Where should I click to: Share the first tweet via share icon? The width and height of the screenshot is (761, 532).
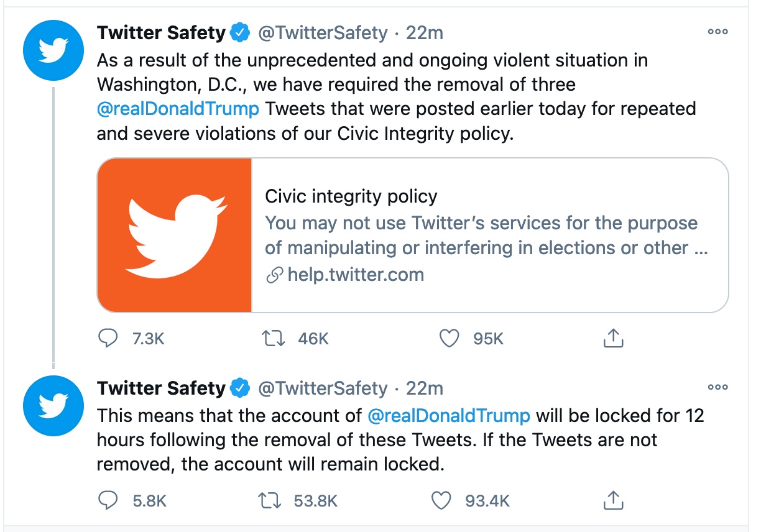(613, 338)
